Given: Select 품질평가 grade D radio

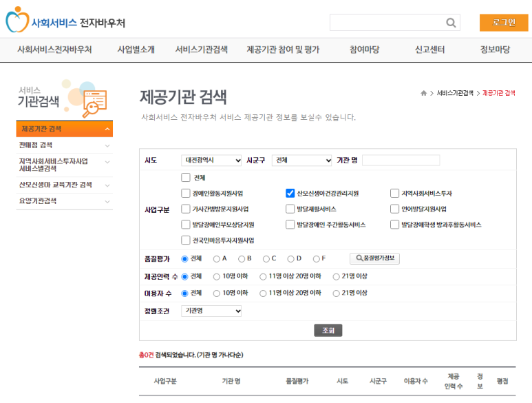Looking at the screenshot, I should click(290, 259).
